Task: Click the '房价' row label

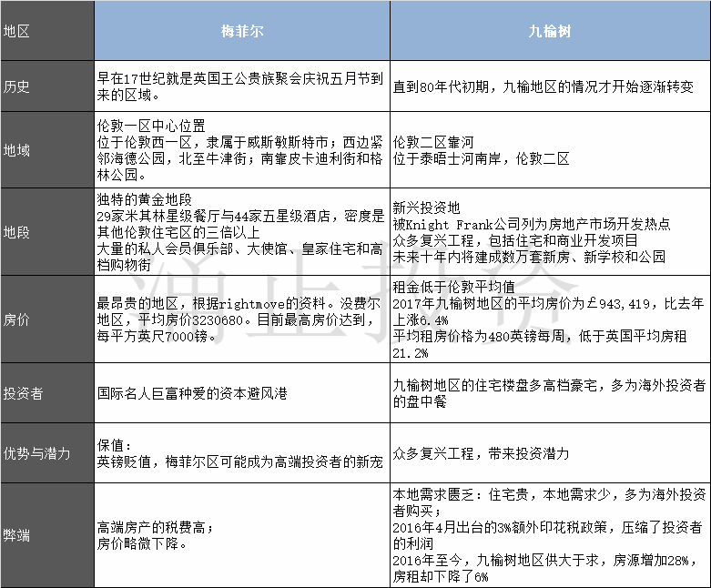Action: 47,319
